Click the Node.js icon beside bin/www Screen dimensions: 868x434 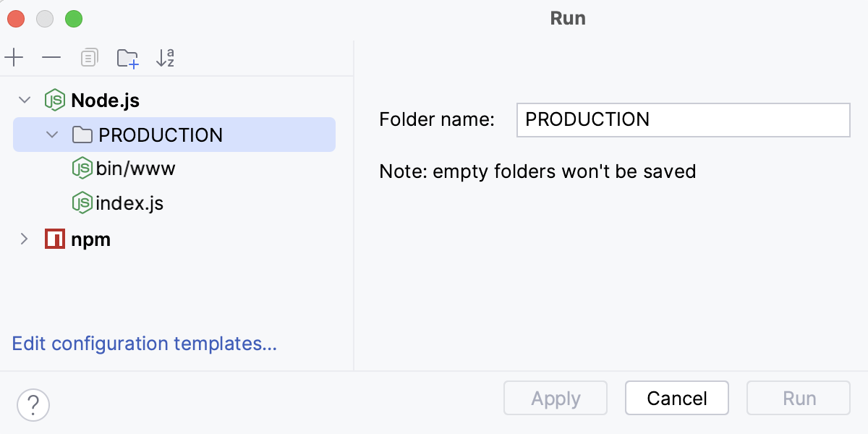82,169
